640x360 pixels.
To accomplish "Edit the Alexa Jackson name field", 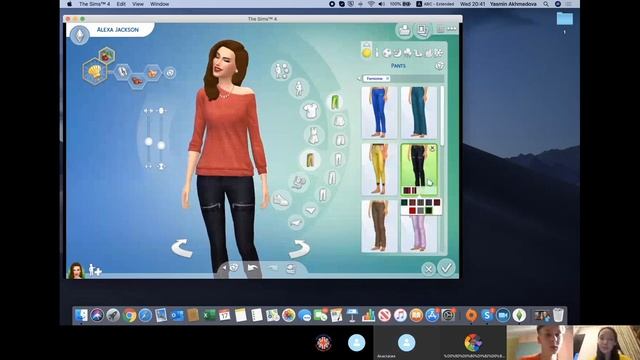I will (118, 29).
